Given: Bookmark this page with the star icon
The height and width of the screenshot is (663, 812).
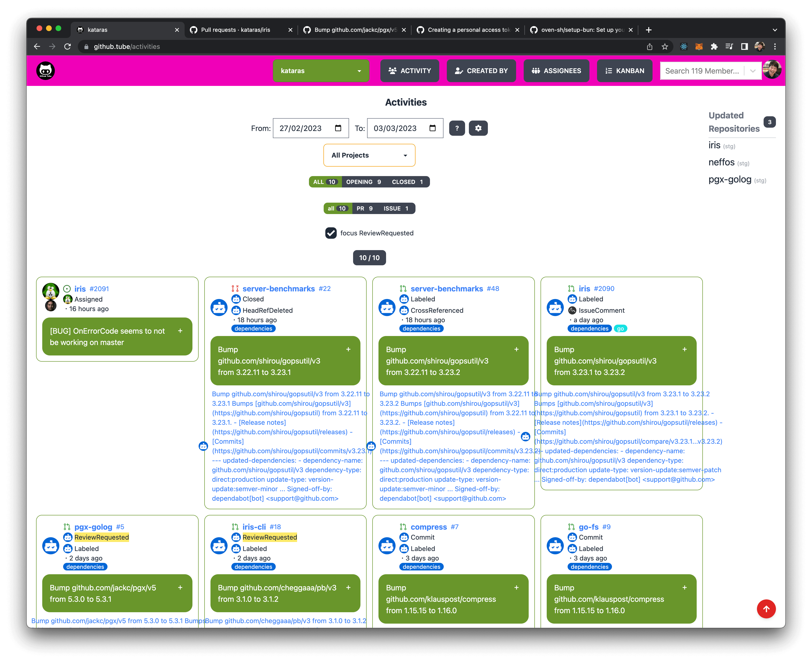Looking at the screenshot, I should [665, 47].
